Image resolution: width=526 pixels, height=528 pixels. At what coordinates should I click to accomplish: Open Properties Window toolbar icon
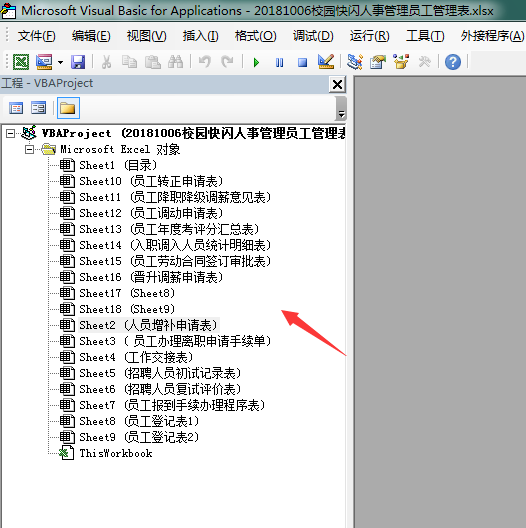pos(378,62)
